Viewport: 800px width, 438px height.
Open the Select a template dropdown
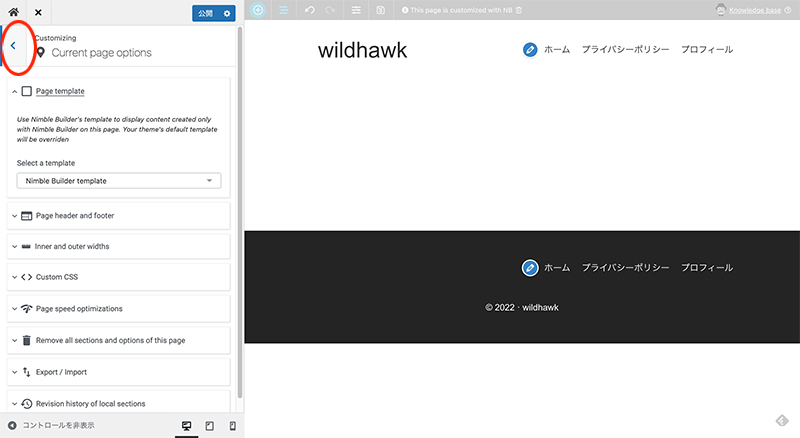click(x=119, y=181)
